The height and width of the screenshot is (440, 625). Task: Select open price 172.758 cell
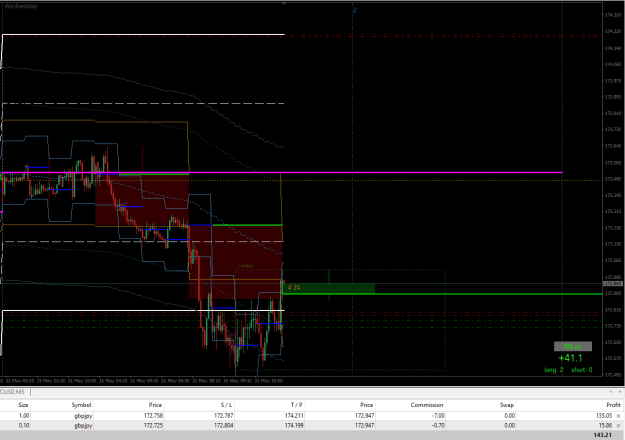153,416
